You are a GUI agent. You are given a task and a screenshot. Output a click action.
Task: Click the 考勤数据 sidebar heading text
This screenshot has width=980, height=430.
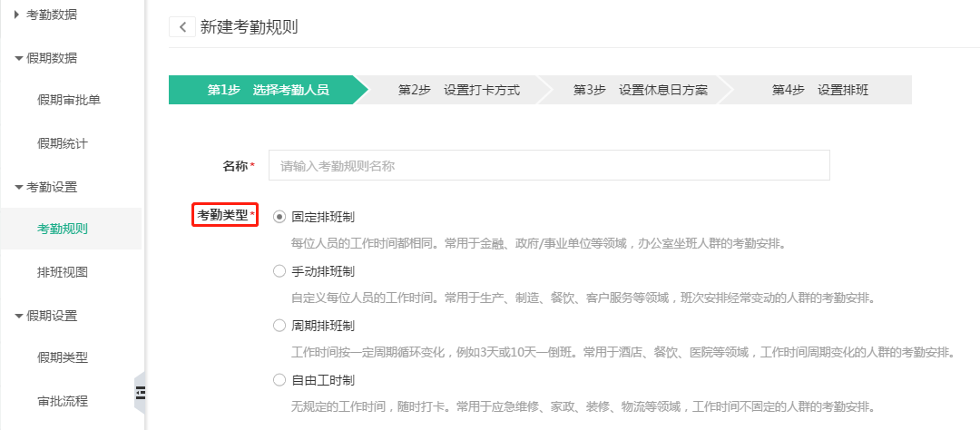51,15
